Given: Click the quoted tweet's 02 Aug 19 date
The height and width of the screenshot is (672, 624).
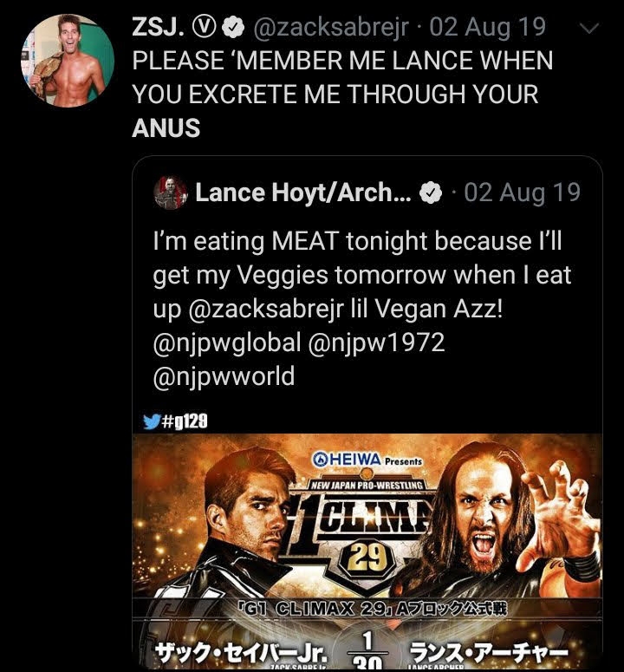Looking at the screenshot, I should (x=522, y=192).
